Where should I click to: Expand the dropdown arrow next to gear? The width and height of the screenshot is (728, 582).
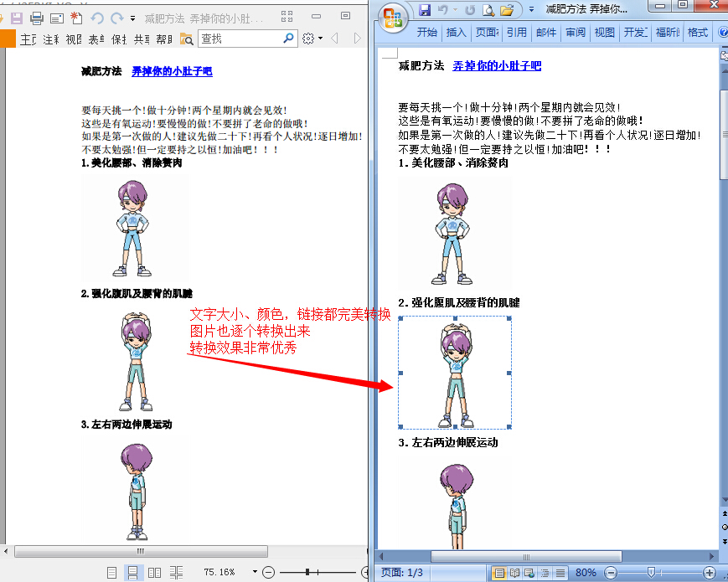click(320, 39)
